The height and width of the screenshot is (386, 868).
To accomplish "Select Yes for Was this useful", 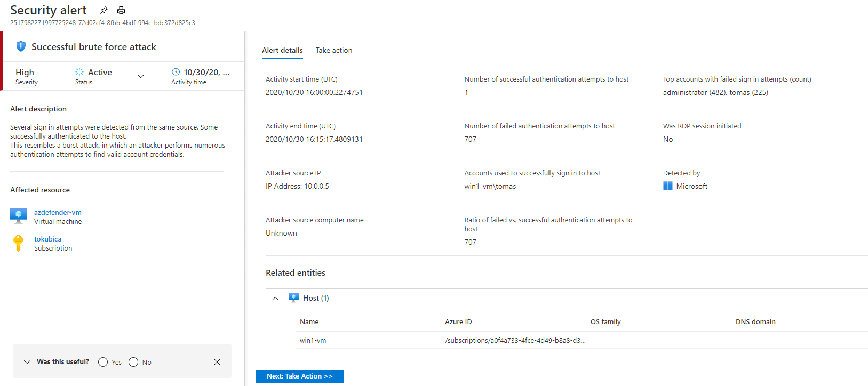I will (103, 362).
